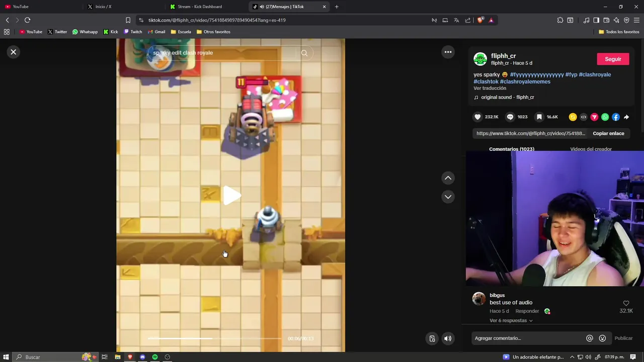This screenshot has height=362, width=644.
Task: Send to friends with the red icon
Action: tap(594, 117)
